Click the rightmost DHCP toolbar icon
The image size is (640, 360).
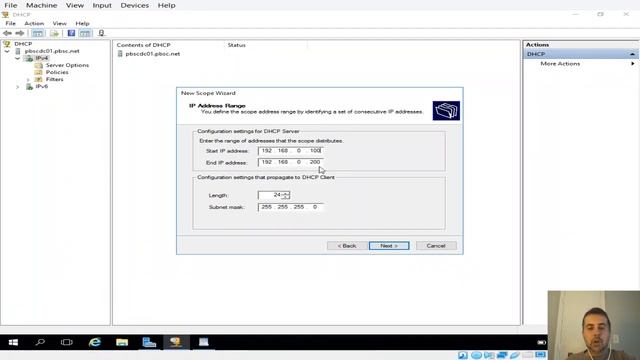pyautogui.click(x=101, y=33)
